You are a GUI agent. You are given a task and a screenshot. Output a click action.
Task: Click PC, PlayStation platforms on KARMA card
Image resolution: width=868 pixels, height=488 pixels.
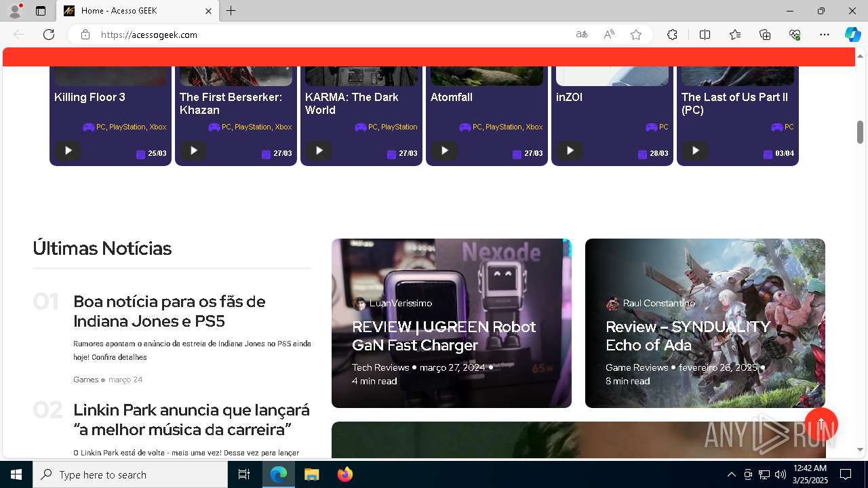pos(393,127)
